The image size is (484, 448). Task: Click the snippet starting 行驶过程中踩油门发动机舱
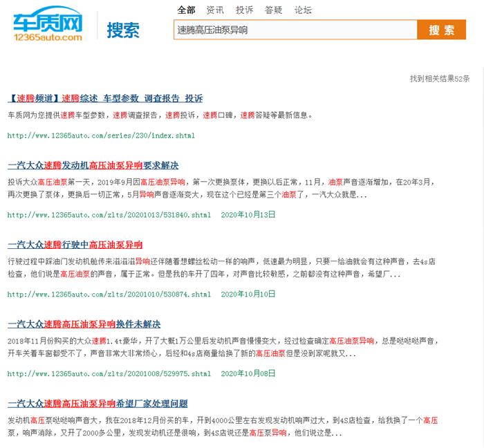tap(222, 268)
